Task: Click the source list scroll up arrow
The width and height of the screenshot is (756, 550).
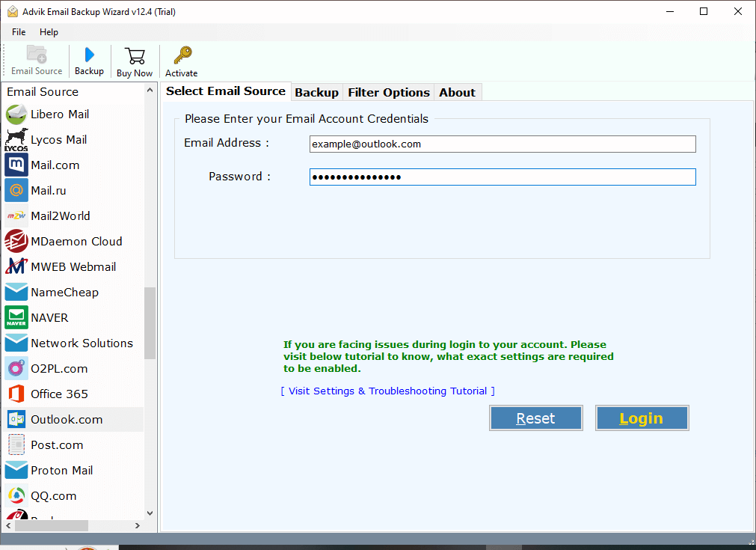Action: tap(150, 91)
